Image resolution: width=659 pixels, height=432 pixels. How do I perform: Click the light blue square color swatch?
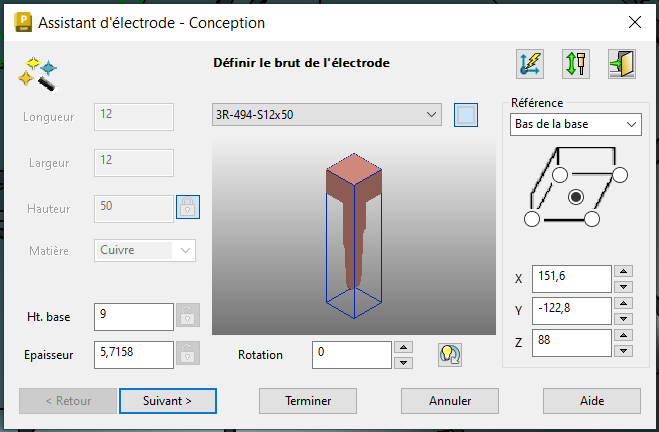pos(465,115)
